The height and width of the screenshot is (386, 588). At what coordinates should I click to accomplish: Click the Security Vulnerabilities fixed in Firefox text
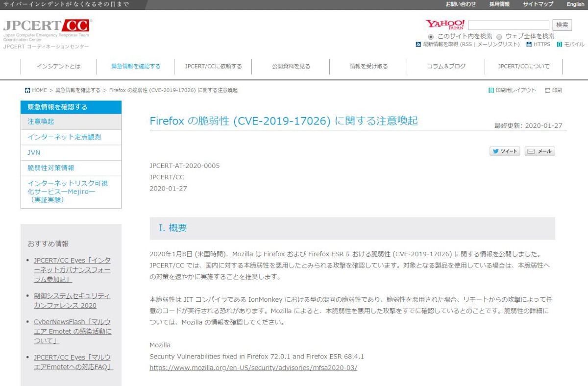pos(257,356)
